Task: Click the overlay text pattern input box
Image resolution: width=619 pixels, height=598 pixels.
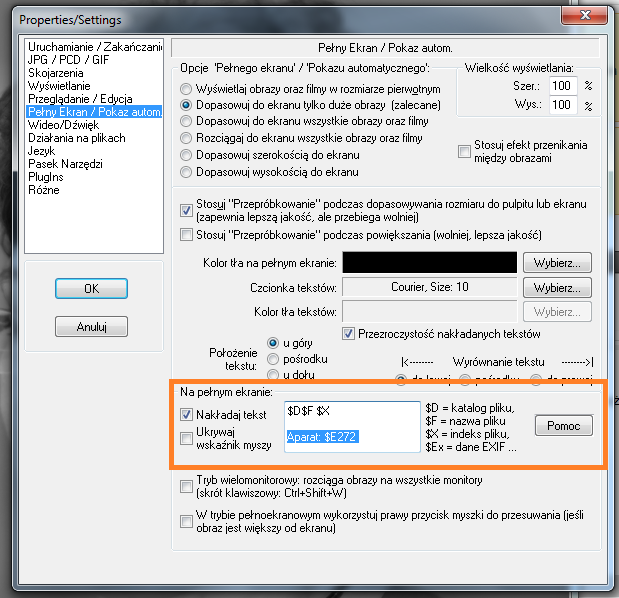Action: tap(351, 426)
